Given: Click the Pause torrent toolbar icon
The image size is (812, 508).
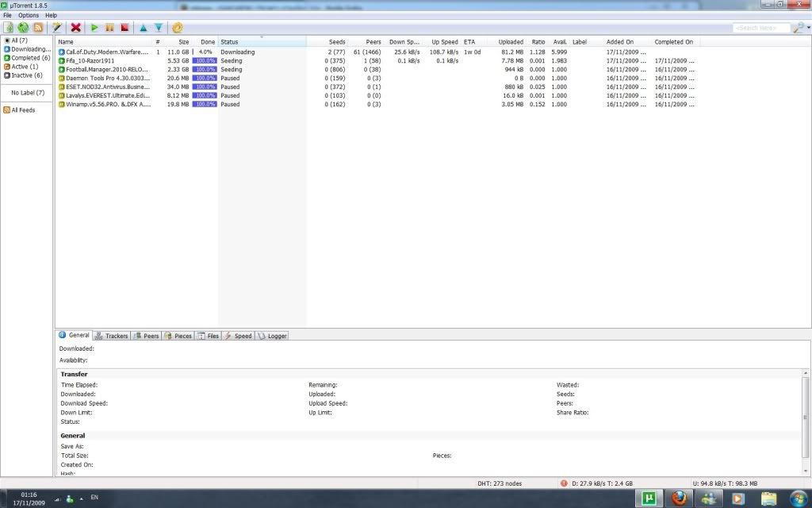Looking at the screenshot, I should [x=109, y=28].
